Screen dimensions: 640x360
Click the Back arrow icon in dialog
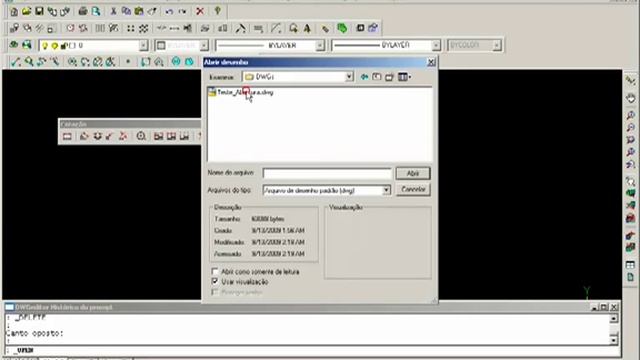[364, 77]
